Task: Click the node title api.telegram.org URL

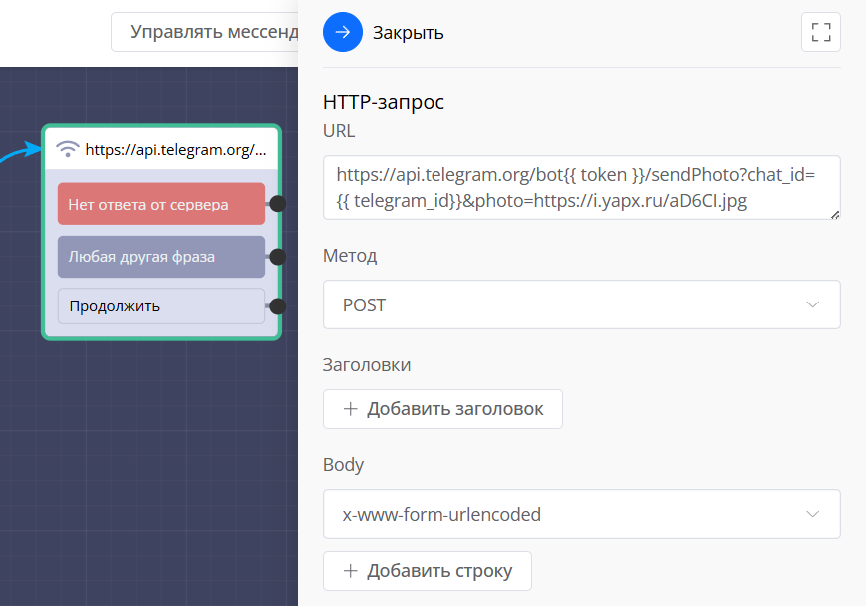Action: pyautogui.click(x=176, y=150)
